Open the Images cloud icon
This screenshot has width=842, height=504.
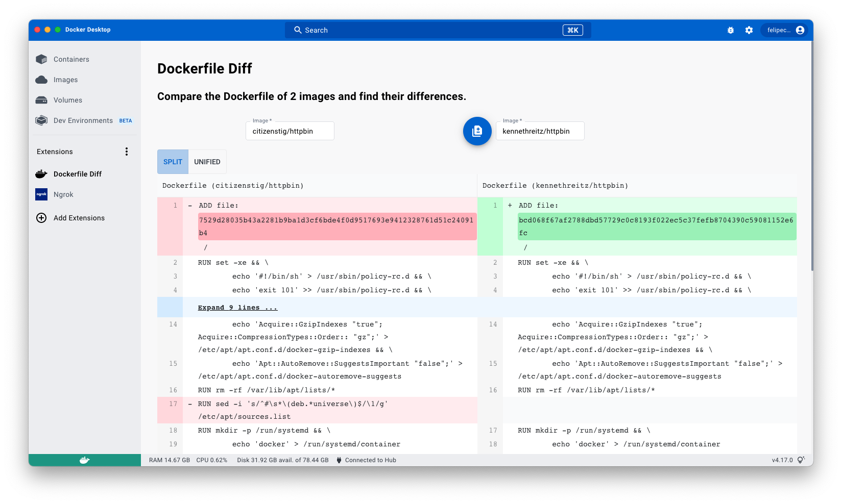coord(41,80)
